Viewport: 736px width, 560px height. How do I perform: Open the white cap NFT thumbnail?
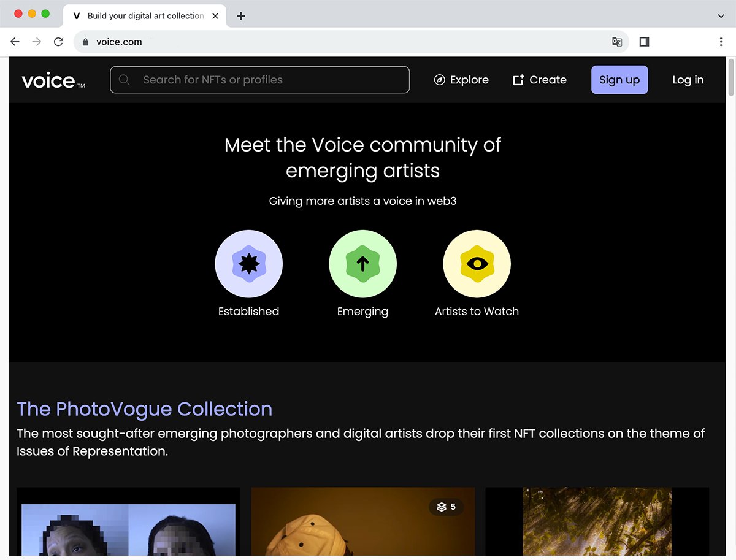pyautogui.click(x=363, y=522)
